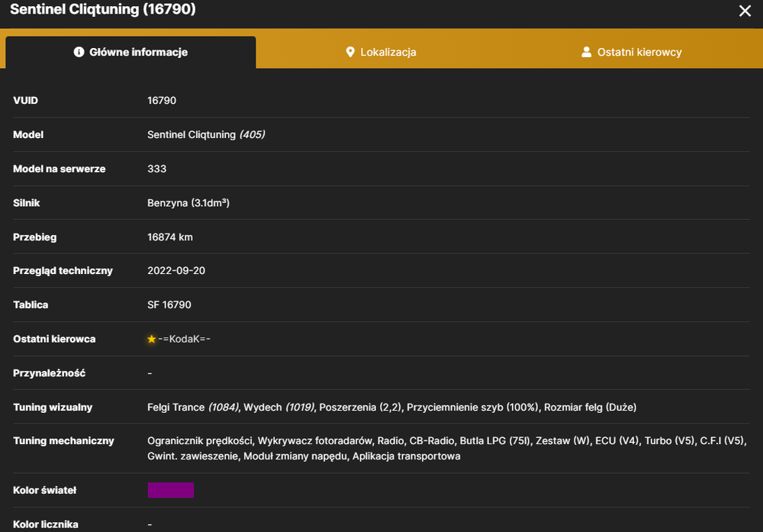Click the Wykrywacz fotoradarów entry
The height and width of the screenshot is (532, 763).
[315, 441]
